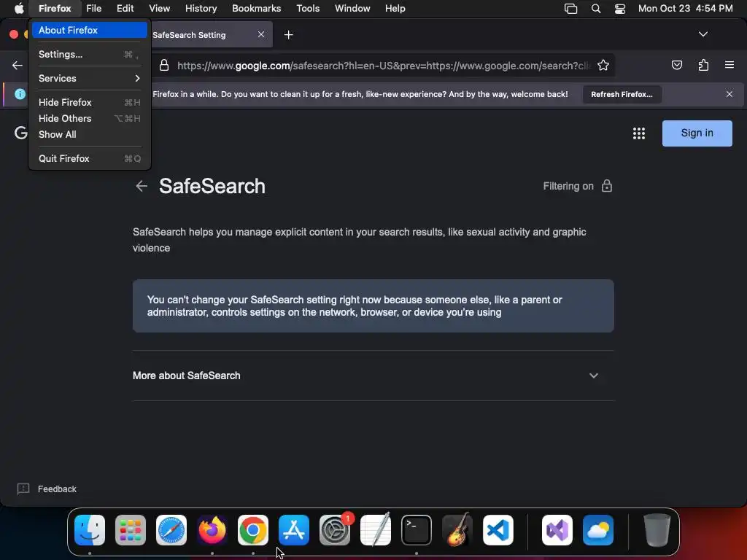Open System Settings from the dock
The height and width of the screenshot is (560, 747).
335,530
